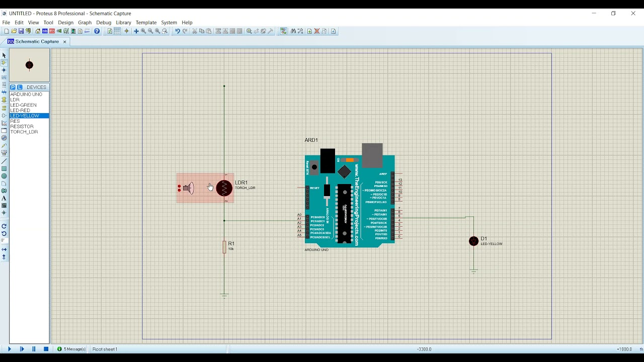The height and width of the screenshot is (362, 644).
Task: Click the Save design icon
Action: point(21,31)
